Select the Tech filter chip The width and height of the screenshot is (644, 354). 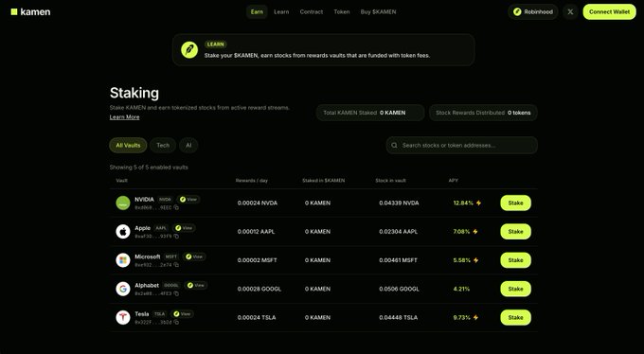pyautogui.click(x=163, y=146)
